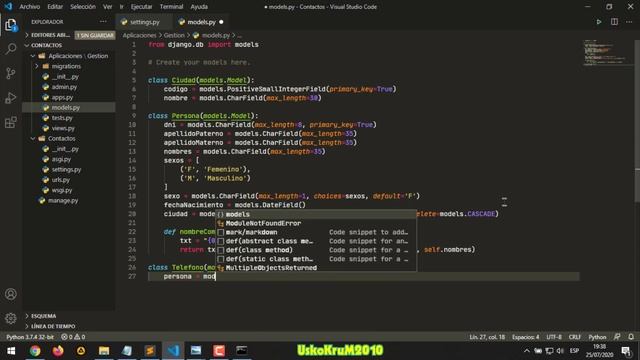Open the Windows Start menu

pos(11,351)
